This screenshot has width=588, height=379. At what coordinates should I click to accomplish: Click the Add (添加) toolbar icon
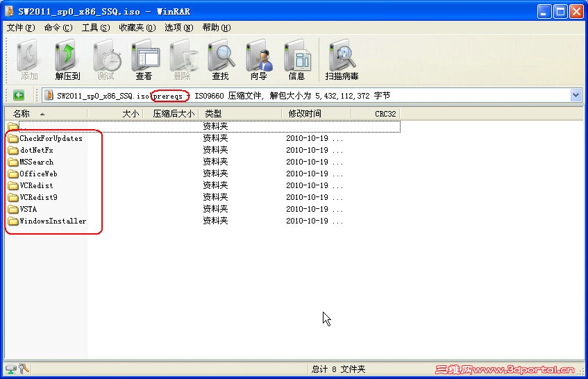click(x=29, y=60)
